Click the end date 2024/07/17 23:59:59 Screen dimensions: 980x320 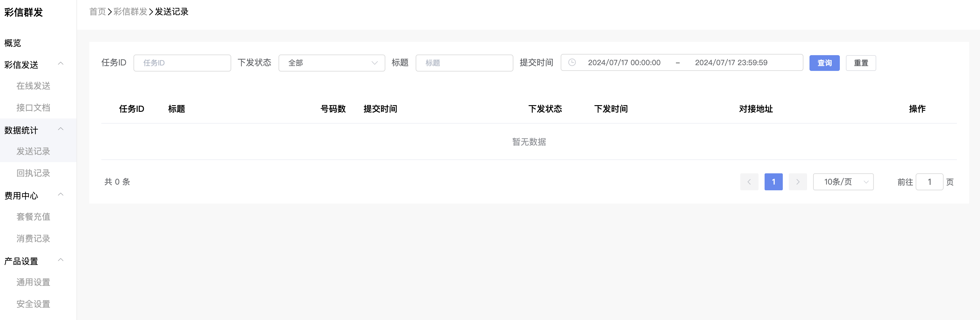tap(731, 63)
